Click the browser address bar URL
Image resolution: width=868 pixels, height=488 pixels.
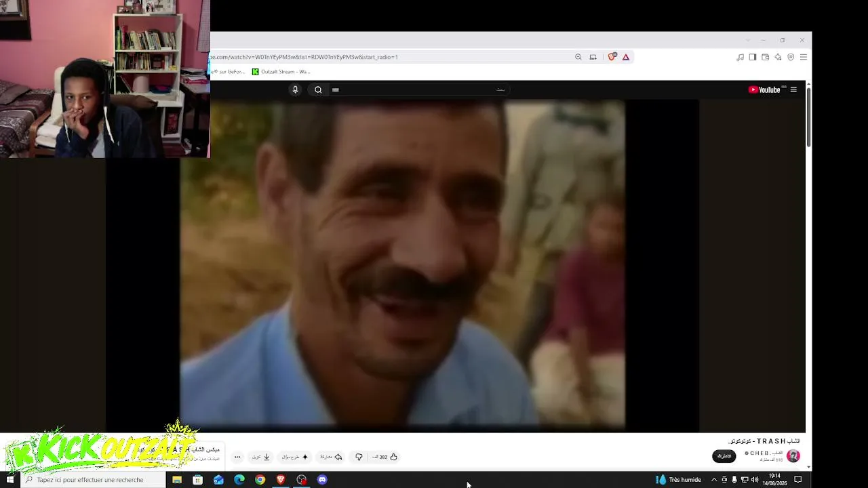(305, 57)
